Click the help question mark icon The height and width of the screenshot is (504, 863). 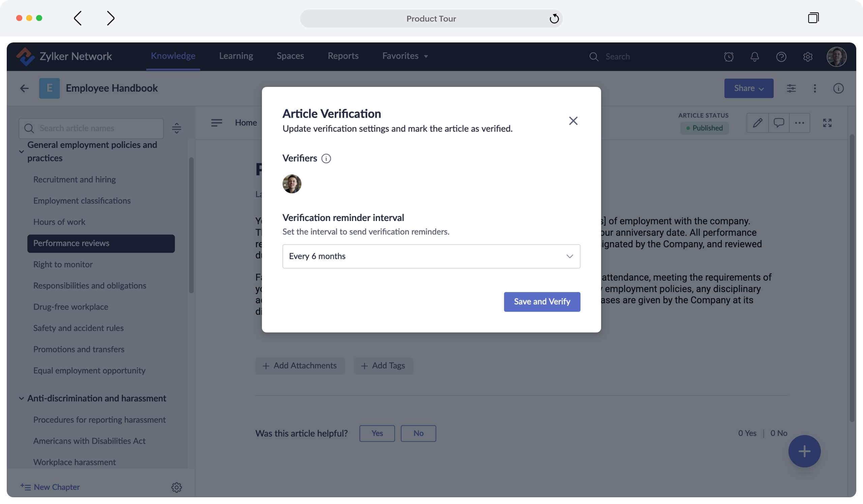coord(781,57)
